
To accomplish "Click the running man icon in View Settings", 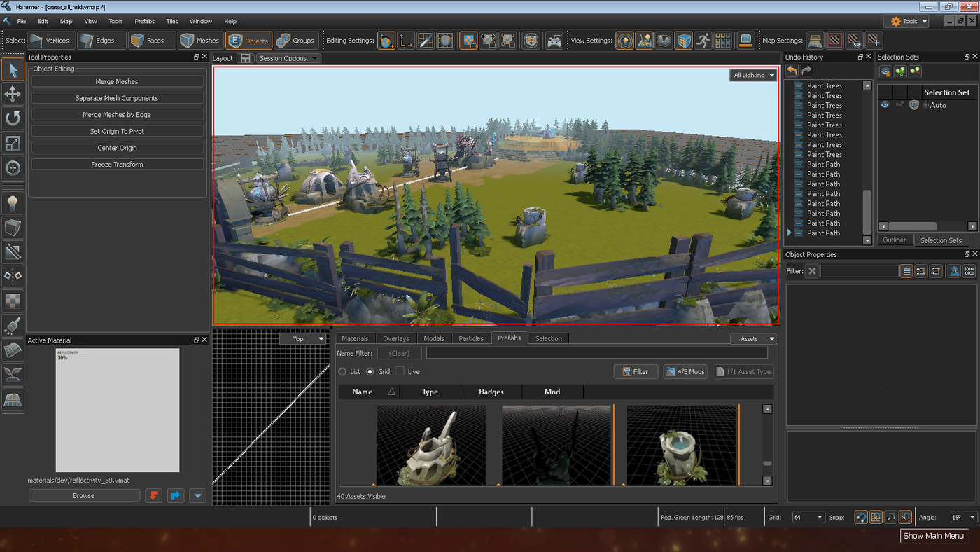I will click(x=703, y=41).
